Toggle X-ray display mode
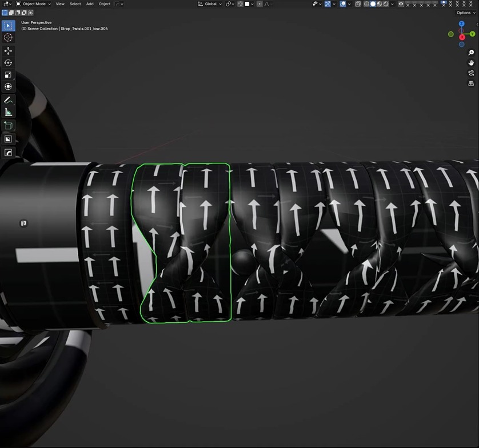Viewport: 479px width, 448px height. point(358,4)
